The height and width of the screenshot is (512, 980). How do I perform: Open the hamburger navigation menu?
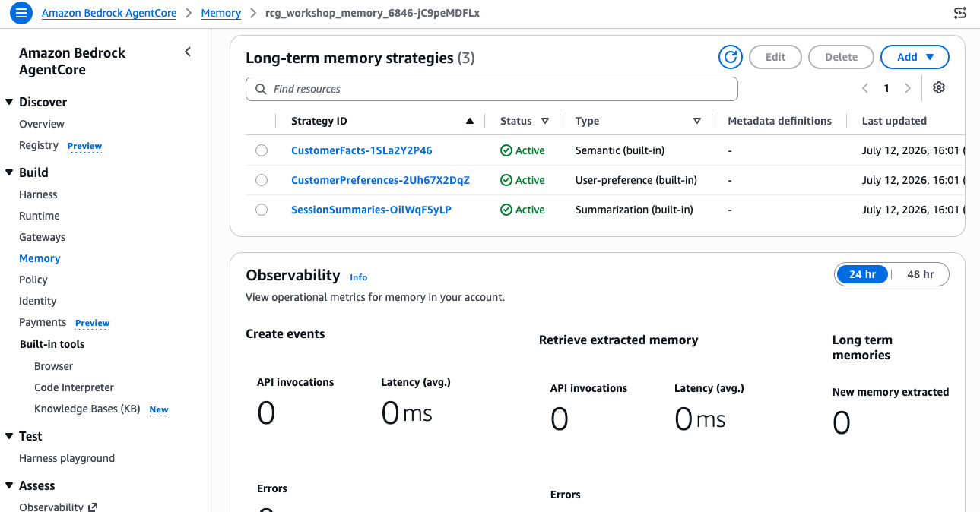click(21, 13)
